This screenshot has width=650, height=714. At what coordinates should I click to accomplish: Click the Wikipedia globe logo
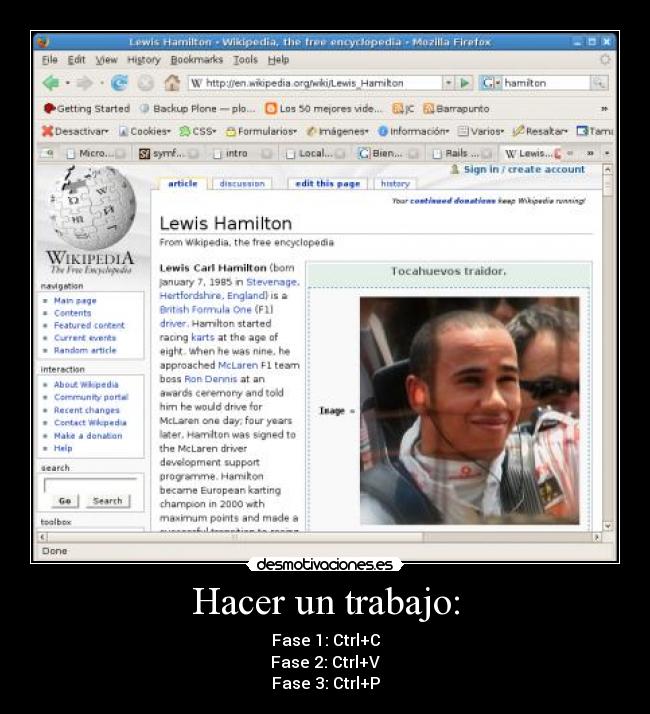point(91,207)
